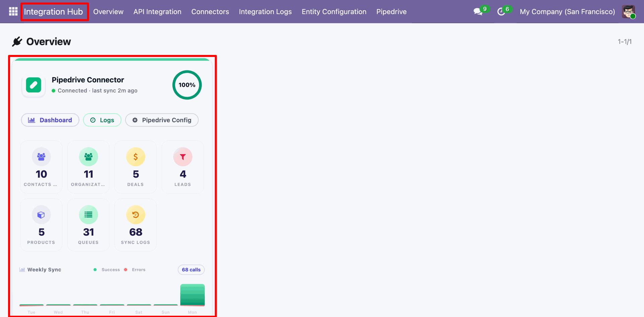Open the conversations chat icon
Screen dimensions: 644x317
[478, 12]
